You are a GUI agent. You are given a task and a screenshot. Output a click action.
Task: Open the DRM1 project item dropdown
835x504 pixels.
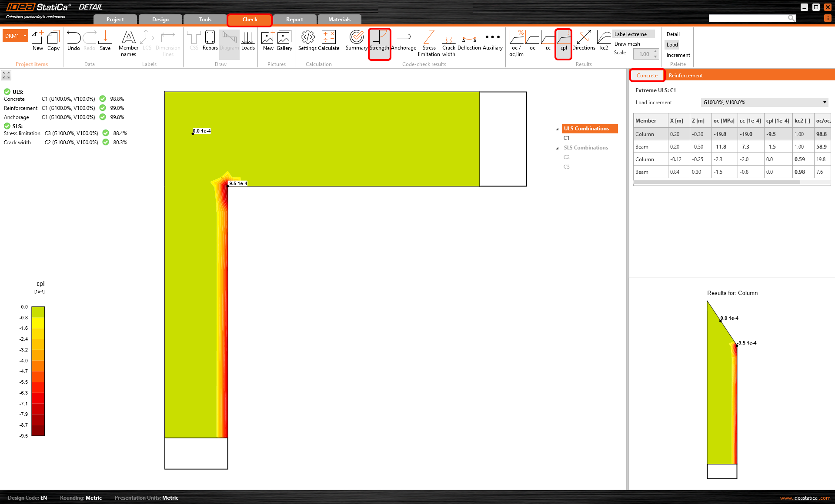tap(25, 36)
